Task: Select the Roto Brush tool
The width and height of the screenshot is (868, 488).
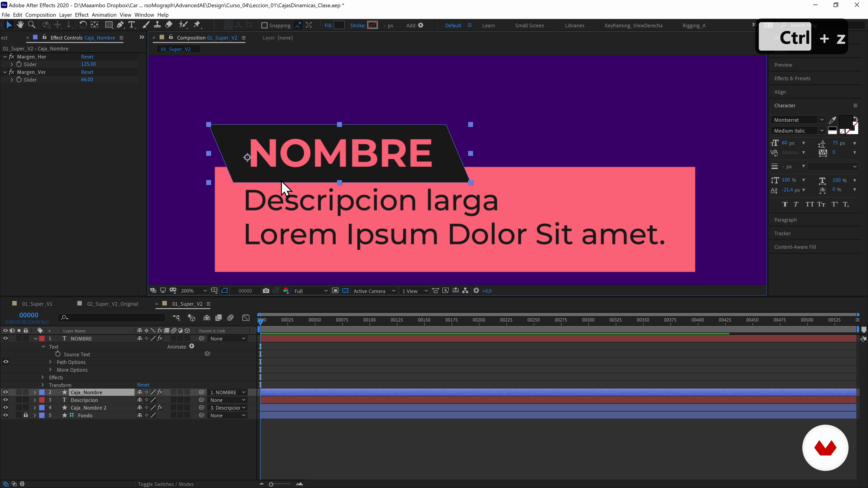Action: 183,25
